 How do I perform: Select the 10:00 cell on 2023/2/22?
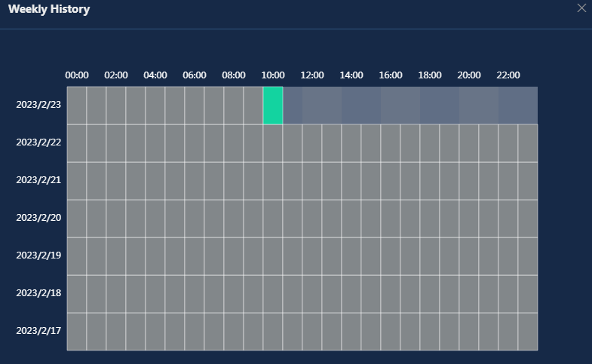[x=273, y=143]
